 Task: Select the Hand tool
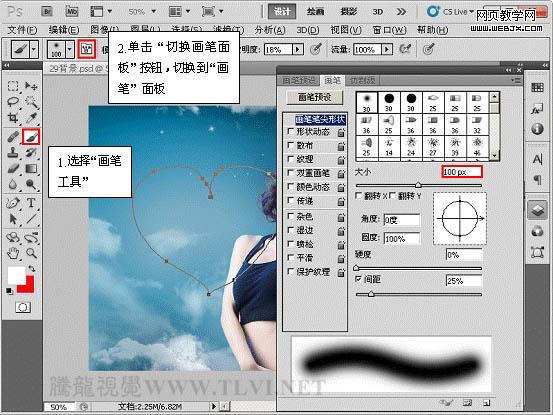(13, 253)
